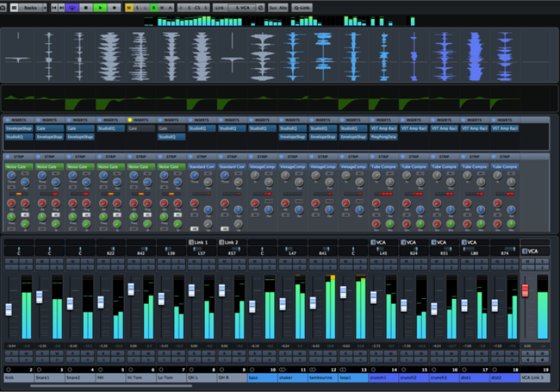Click the window layout icon left of Racks
560x392 pixels.
pos(13,7)
